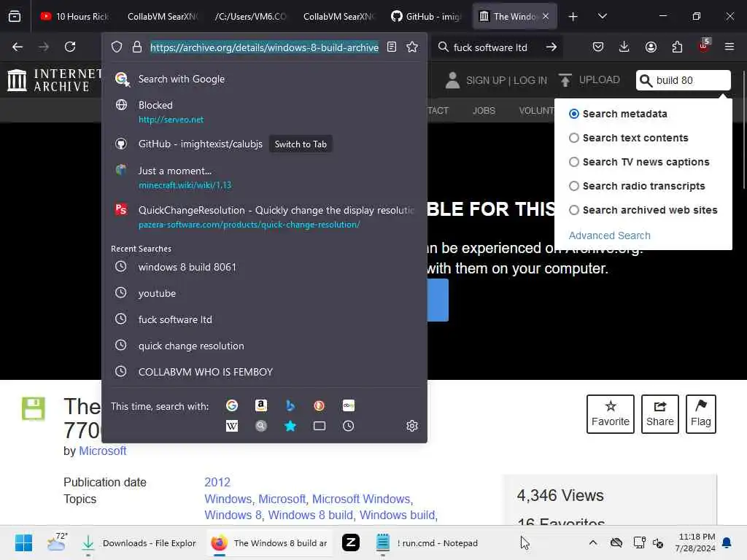The image size is (747, 560).
Task: Submit search bar query with arrow
Action: tap(551, 47)
